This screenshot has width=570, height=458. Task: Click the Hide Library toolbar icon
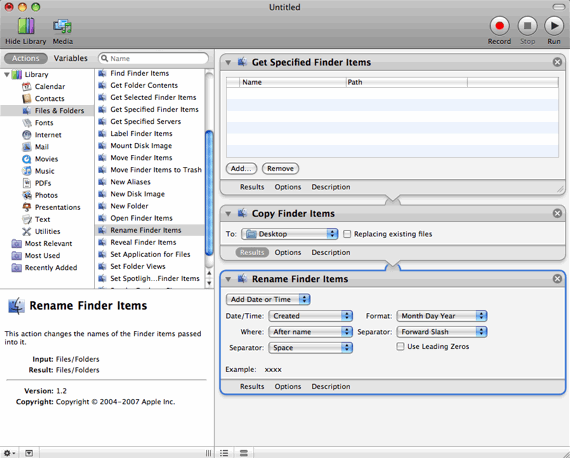[26, 27]
